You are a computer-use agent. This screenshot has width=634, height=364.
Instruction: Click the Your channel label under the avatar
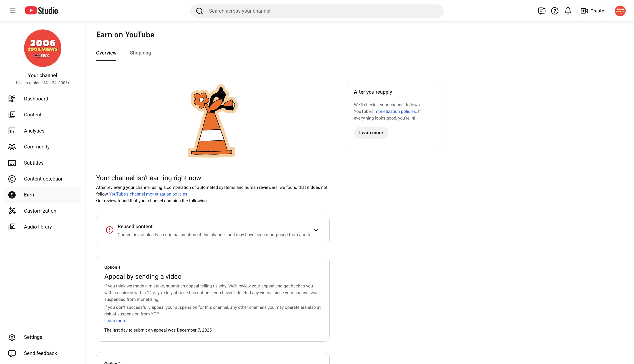[42, 75]
